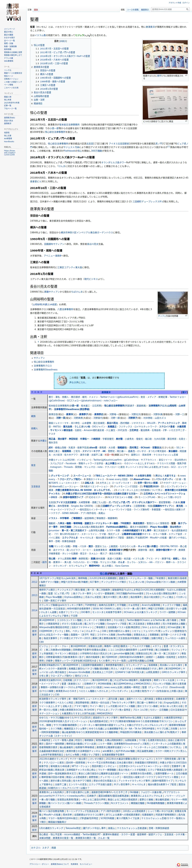
Task: Go to メインページ in the sidebar
Action: pyautogui.click(x=9, y=29)
